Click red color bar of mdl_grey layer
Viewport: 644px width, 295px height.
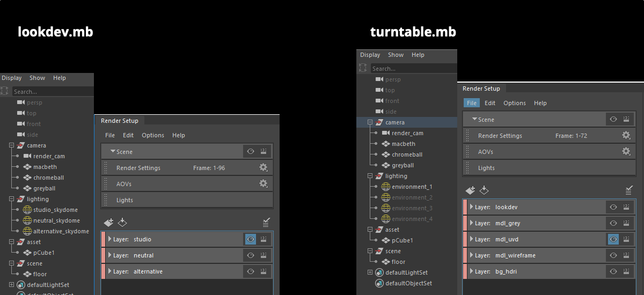coord(465,223)
